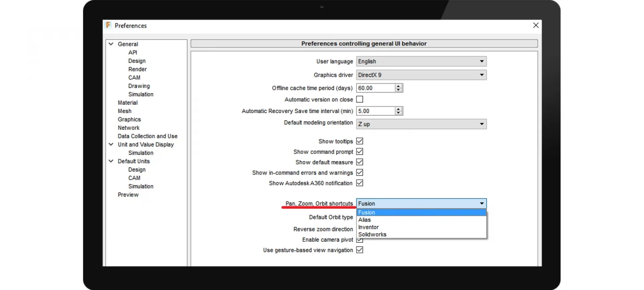644x290 pixels.
Task: Close the Pan, Zoom, Orbit shortcuts dropdown
Action: click(421, 203)
